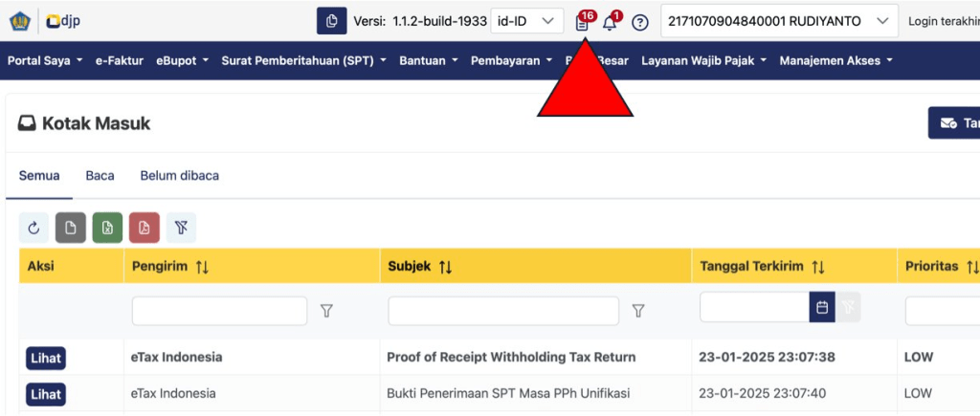Click the copy icon beside Versi
Image resolution: width=980 pixels, height=416 pixels.
(331, 21)
